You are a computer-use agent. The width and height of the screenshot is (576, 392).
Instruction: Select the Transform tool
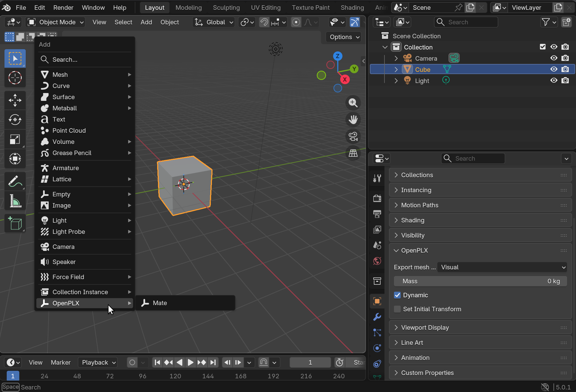tap(15, 159)
